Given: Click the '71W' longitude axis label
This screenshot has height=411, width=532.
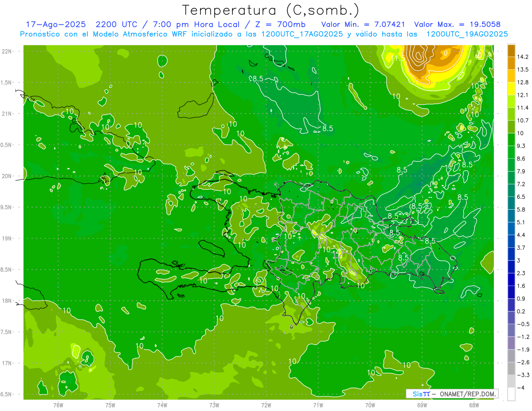Looking at the screenshot, I should tap(318, 404).
